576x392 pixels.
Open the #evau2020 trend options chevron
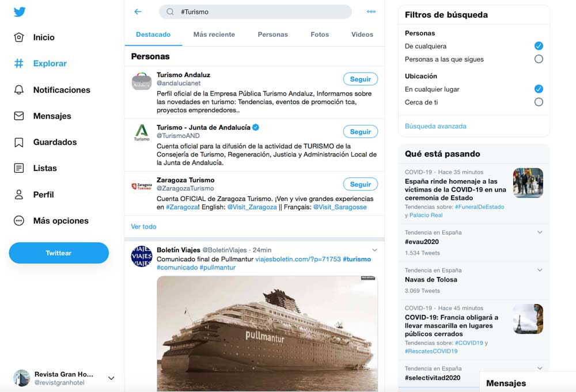pos(540,232)
